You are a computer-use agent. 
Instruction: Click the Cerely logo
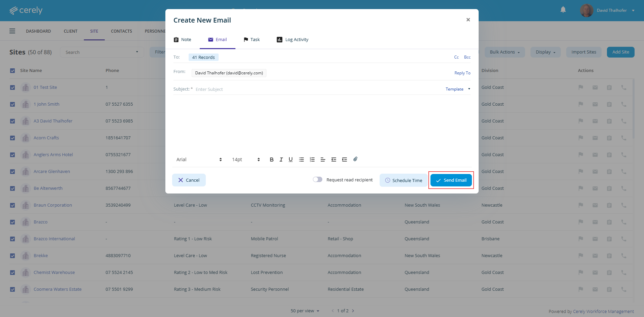click(26, 10)
